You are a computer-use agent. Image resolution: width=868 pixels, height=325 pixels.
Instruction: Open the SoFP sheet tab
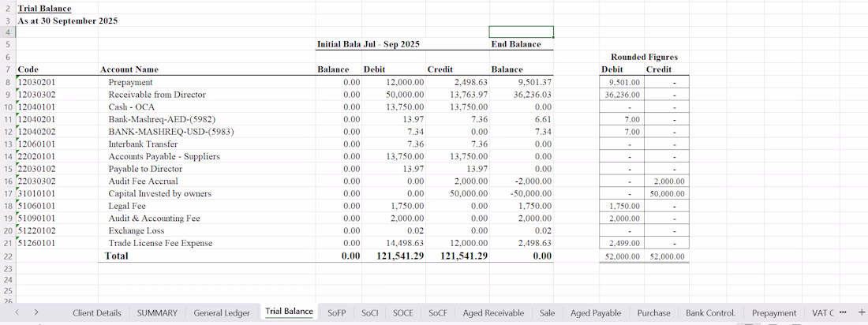tap(337, 313)
